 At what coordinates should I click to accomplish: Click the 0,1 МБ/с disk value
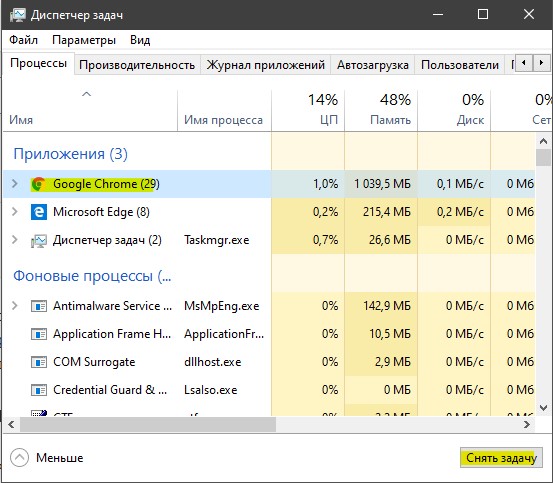coord(460,184)
